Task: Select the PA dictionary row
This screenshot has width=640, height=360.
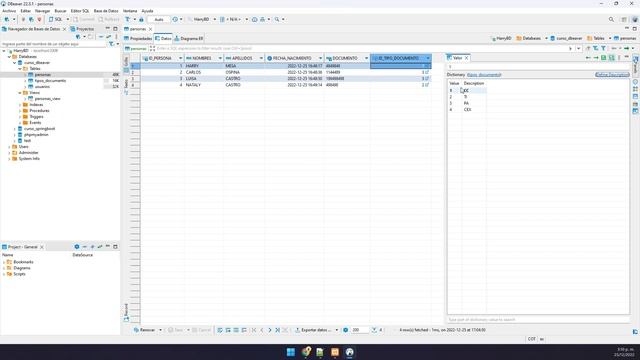Action: (x=467, y=103)
